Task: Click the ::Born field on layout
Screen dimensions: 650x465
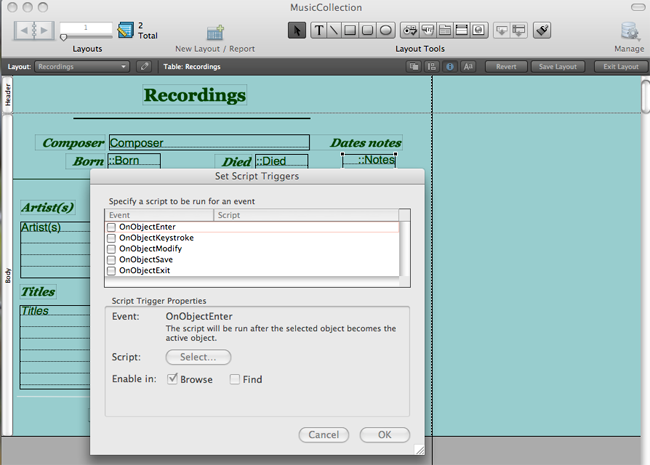Action: [x=134, y=161]
